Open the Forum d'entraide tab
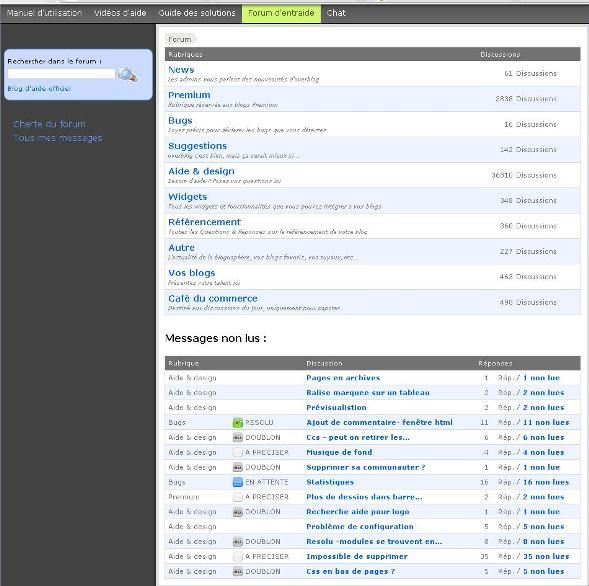Viewport: 589px width, 586px height. (x=281, y=13)
